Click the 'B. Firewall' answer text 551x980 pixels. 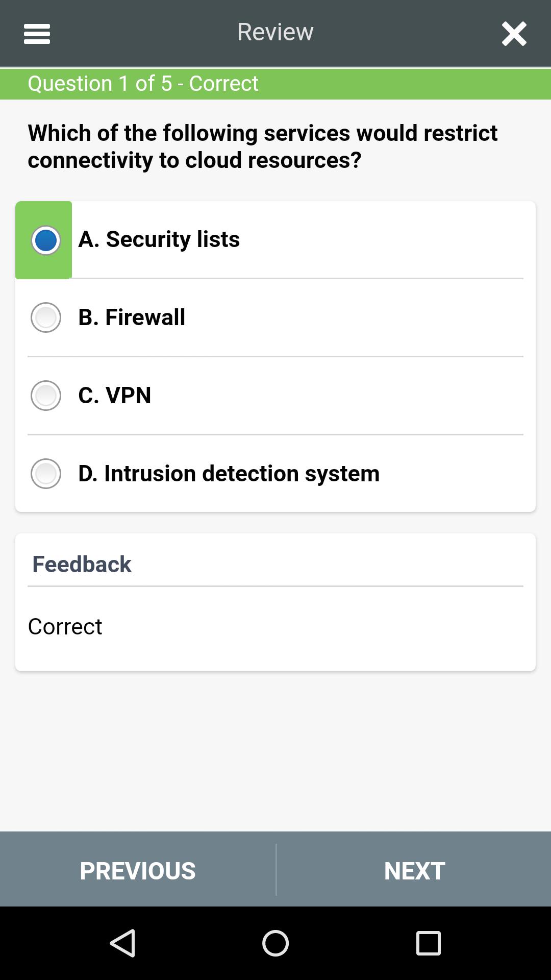132,317
